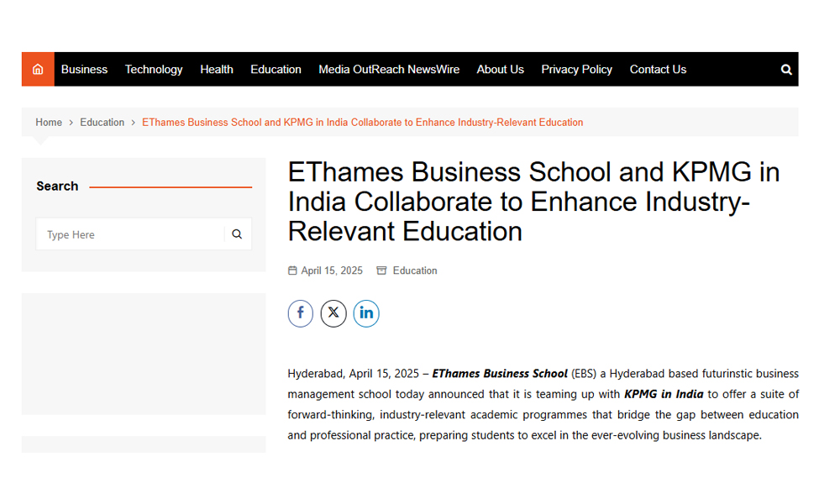Image resolution: width=840 pixels, height=504 pixels.
Task: Click the April 15, 2025 date link
Action: [332, 270]
